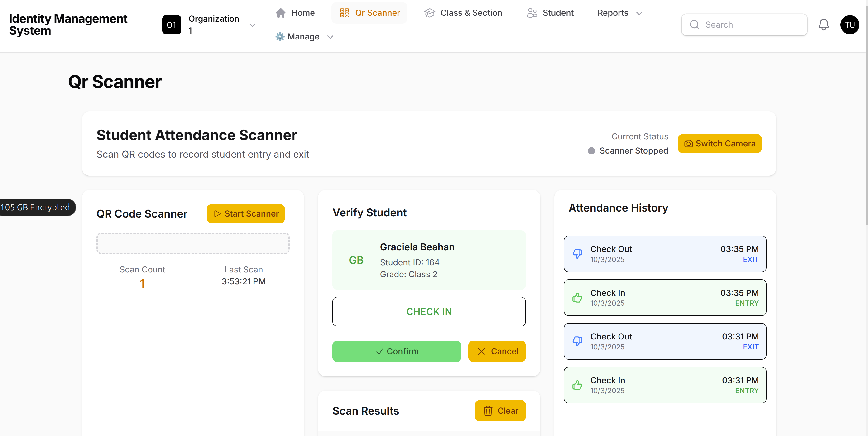Go to the Student tab
This screenshot has height=436, width=868.
[558, 13]
